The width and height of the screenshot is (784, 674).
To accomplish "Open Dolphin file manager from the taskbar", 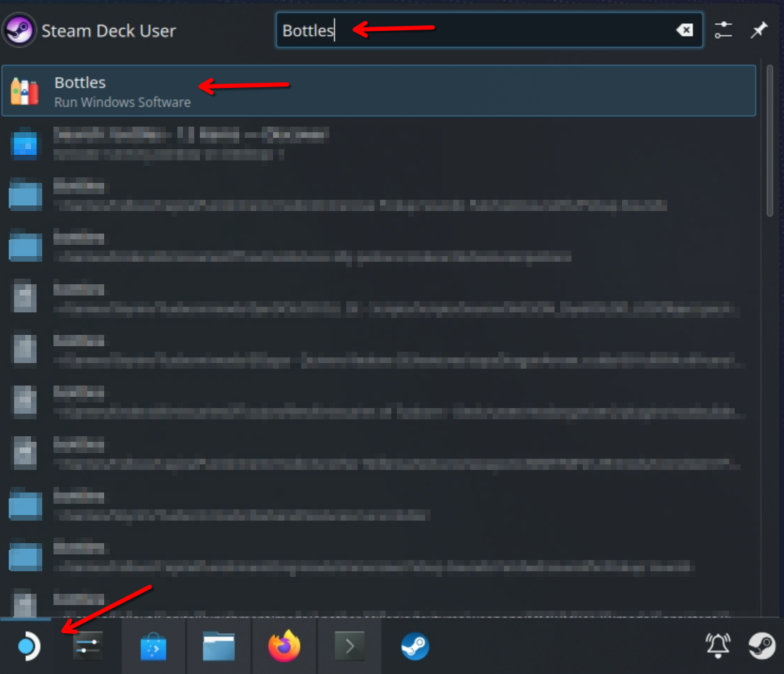I will (219, 646).
